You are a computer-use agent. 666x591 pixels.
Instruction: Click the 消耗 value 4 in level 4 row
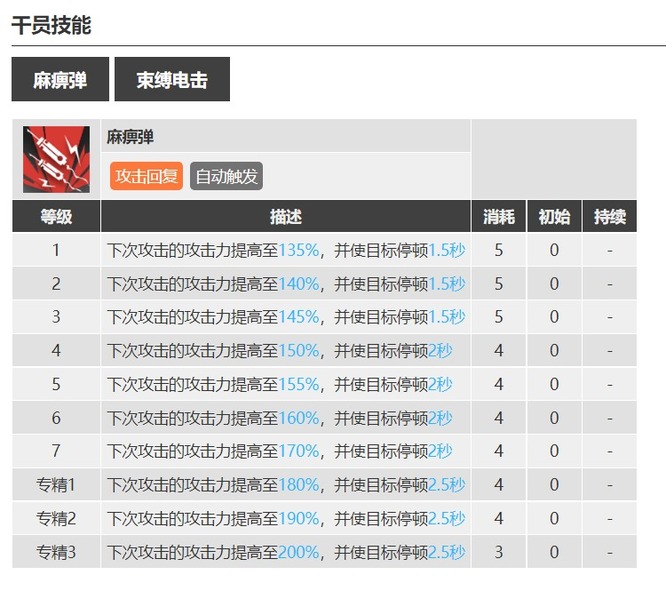[499, 351]
